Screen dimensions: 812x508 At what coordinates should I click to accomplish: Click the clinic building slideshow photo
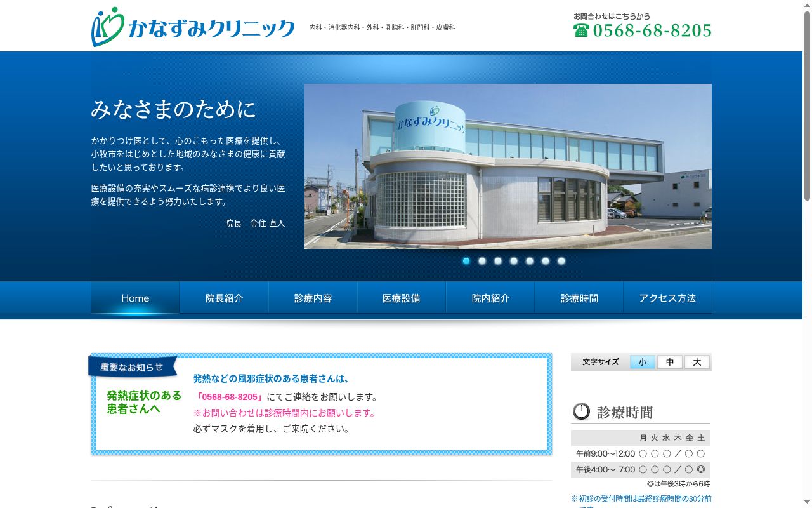(x=508, y=166)
